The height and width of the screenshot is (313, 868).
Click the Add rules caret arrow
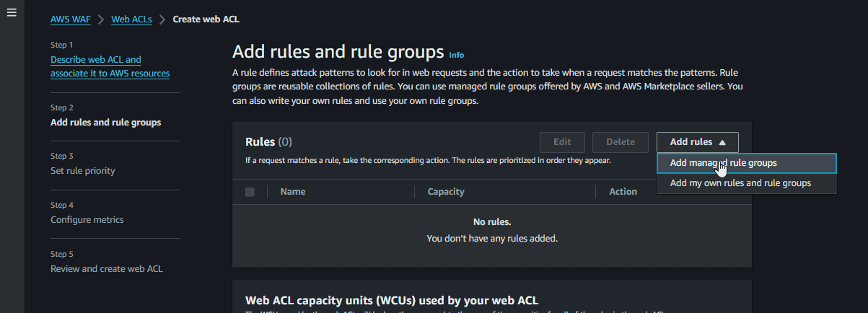(722, 143)
